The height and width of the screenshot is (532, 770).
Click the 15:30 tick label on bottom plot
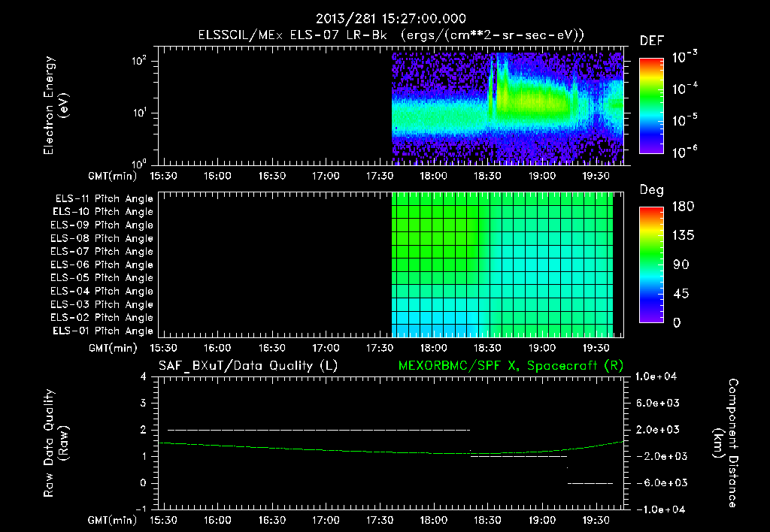coord(163,520)
